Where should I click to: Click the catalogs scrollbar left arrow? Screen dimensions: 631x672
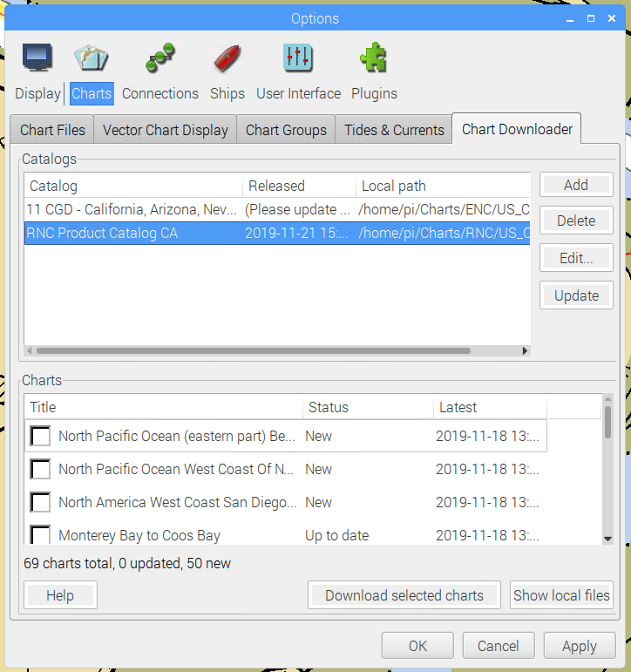(29, 350)
